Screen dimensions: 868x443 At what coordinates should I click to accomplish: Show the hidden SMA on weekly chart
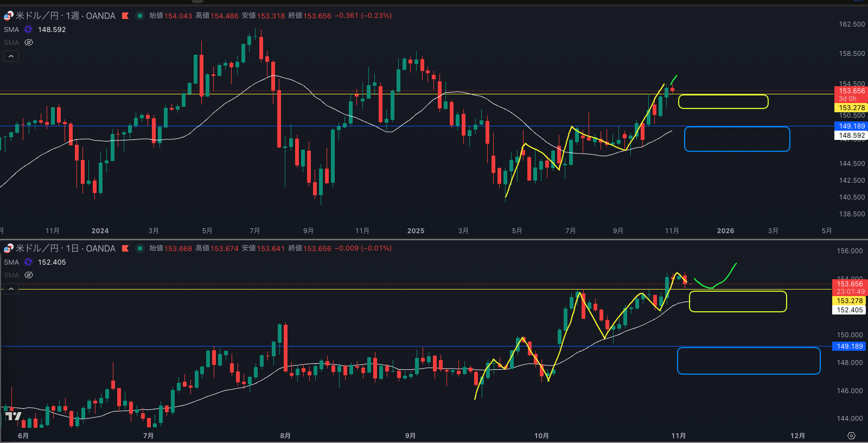pos(29,42)
